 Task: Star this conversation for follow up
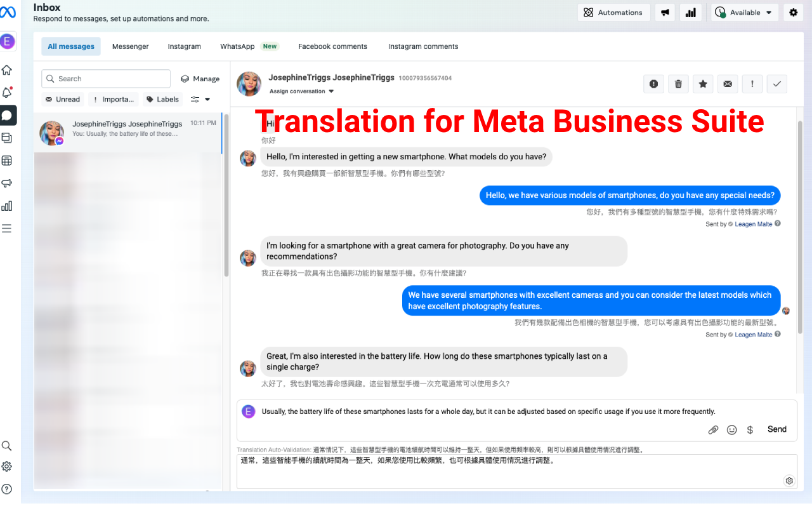coord(703,84)
